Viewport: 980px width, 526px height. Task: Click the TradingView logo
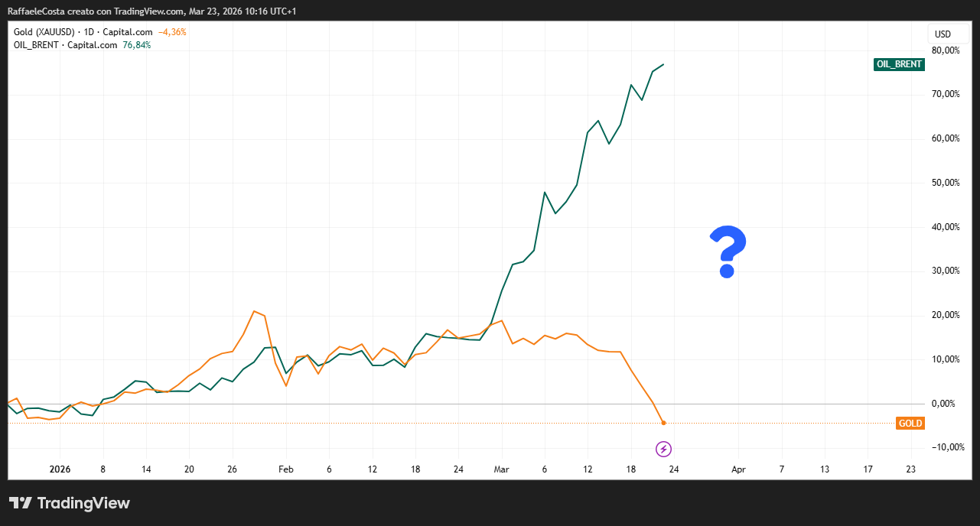click(70, 503)
